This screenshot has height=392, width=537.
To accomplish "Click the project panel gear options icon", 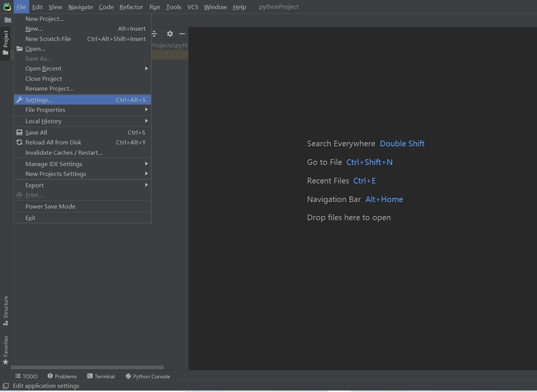I will (170, 34).
